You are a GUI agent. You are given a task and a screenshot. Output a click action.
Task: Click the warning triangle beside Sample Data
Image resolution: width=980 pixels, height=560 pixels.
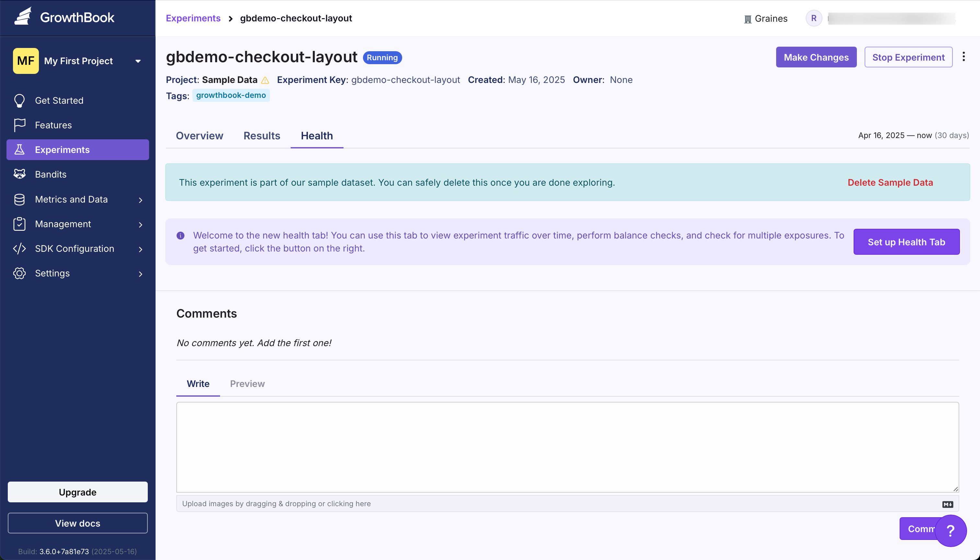(x=265, y=80)
